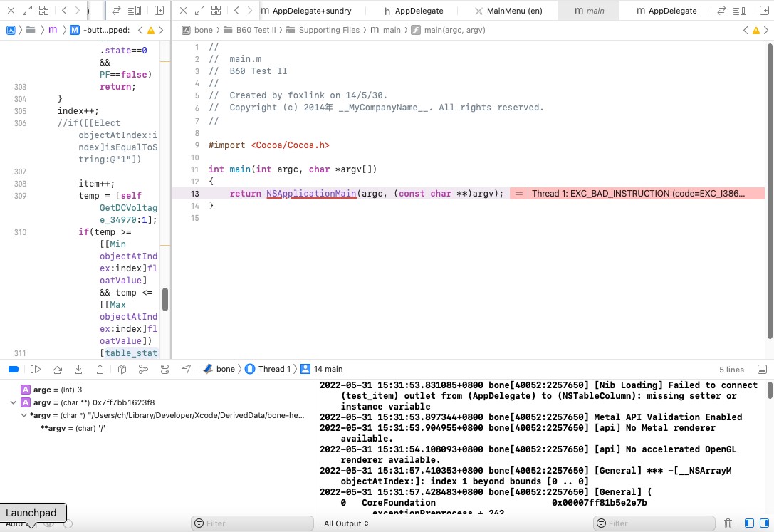Expand argv variable disclosure triangle
The width and height of the screenshot is (774, 532).
[x=14, y=402]
